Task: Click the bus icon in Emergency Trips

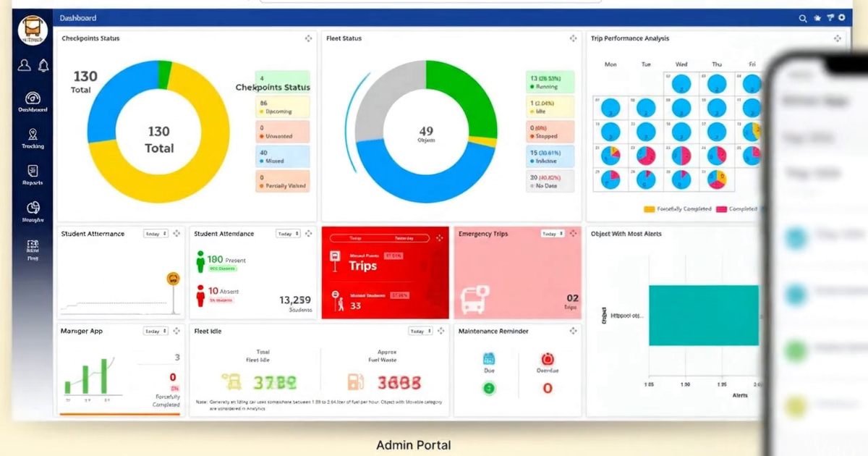Action: [475, 299]
